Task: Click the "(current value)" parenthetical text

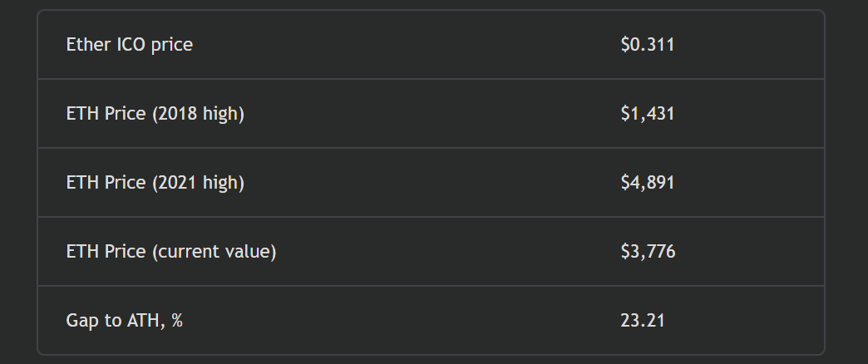Action: (x=214, y=252)
